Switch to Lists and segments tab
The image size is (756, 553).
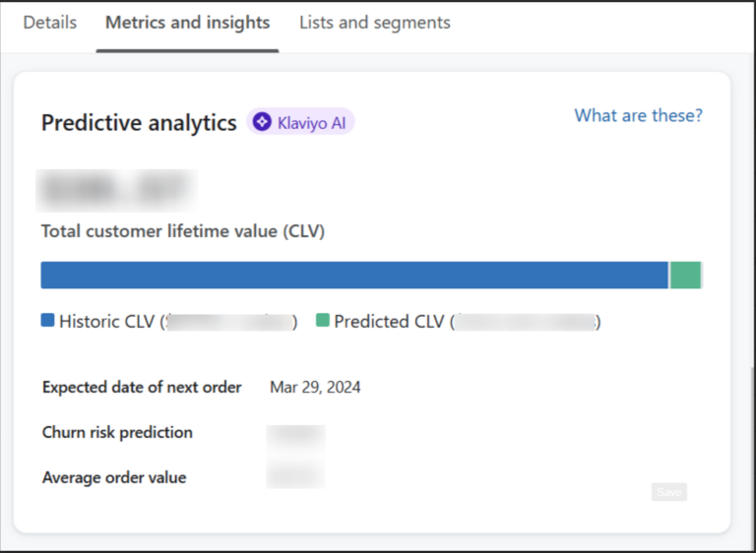[375, 23]
